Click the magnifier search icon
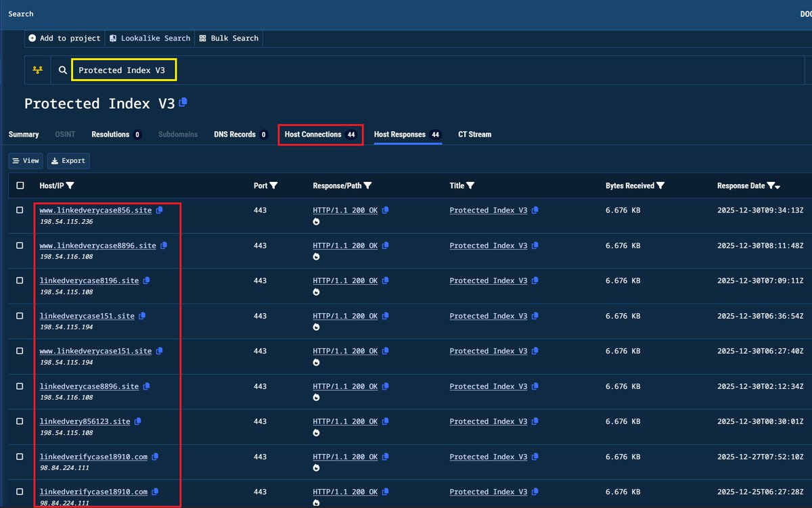 [x=63, y=70]
